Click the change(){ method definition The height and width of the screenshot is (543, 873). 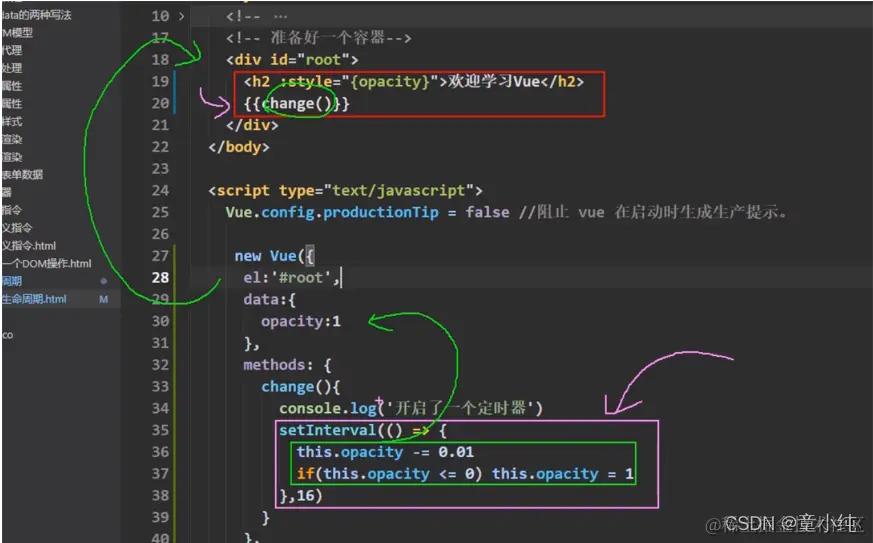click(301, 387)
